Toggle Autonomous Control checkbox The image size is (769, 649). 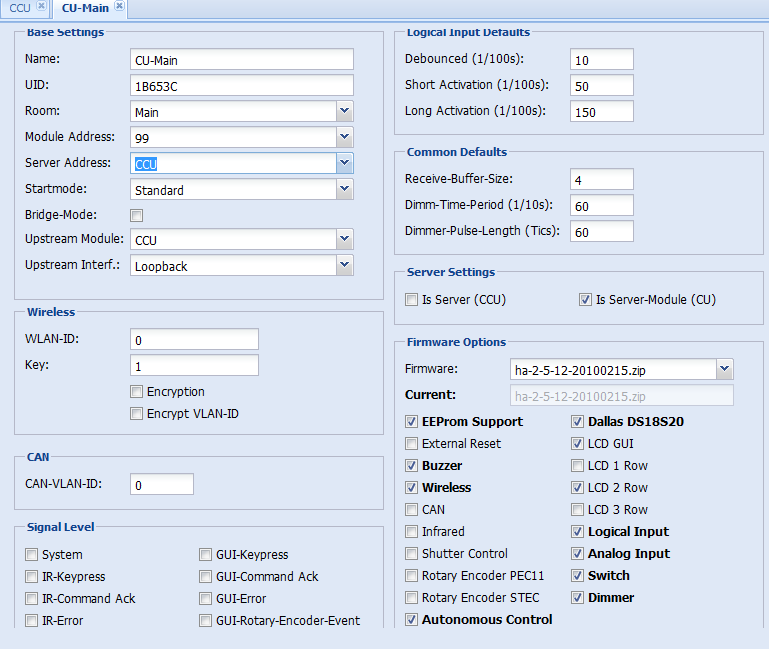pyautogui.click(x=411, y=620)
